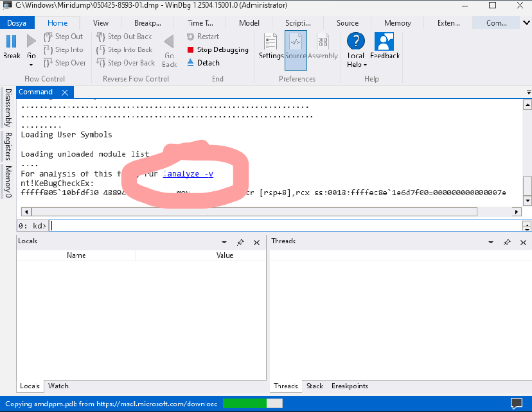
Task: Click the Break pause icon
Action: pyautogui.click(x=11, y=41)
